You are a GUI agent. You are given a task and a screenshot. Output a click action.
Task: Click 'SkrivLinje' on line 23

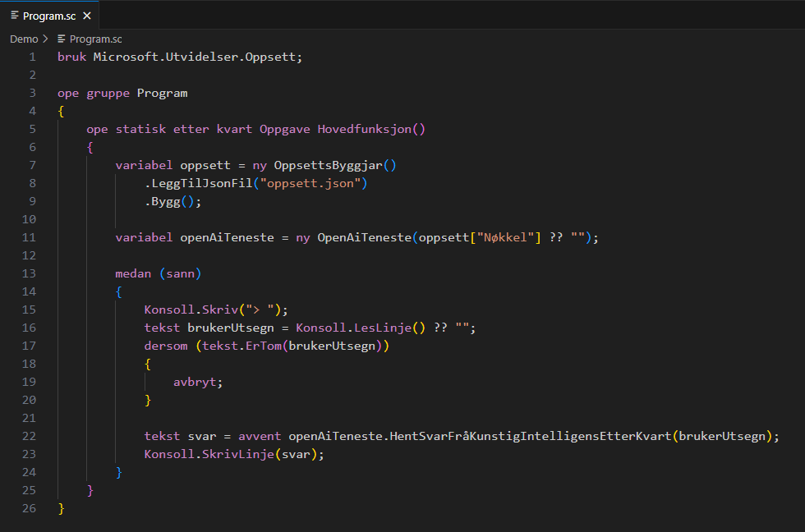pyautogui.click(x=237, y=454)
